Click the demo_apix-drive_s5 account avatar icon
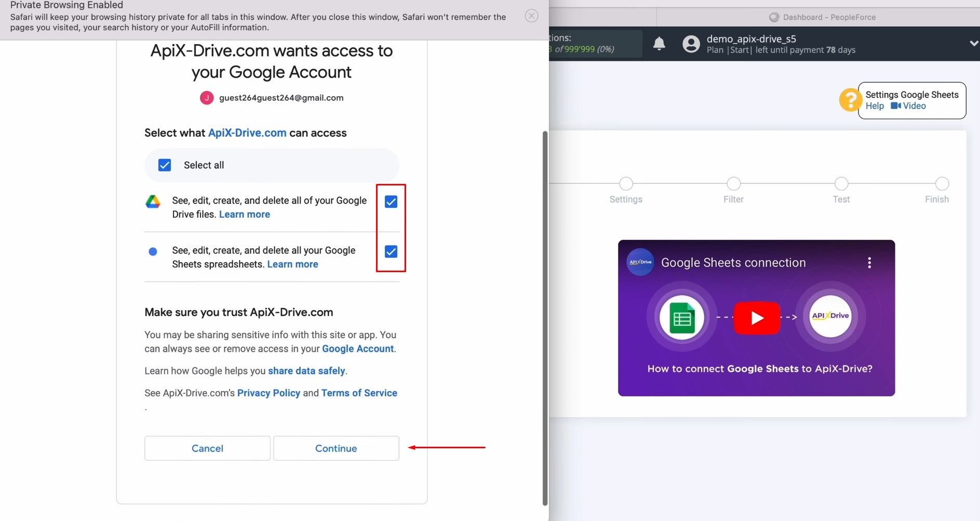Image resolution: width=980 pixels, height=521 pixels. coord(691,44)
